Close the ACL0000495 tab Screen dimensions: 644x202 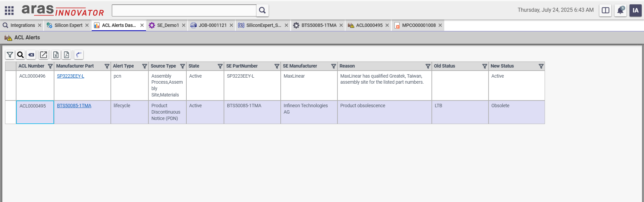click(x=387, y=25)
